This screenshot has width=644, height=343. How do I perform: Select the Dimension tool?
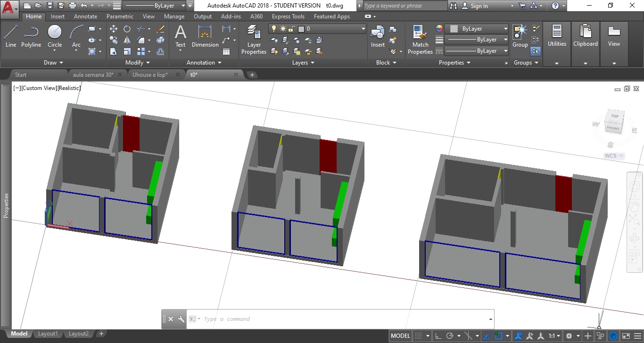[205, 36]
